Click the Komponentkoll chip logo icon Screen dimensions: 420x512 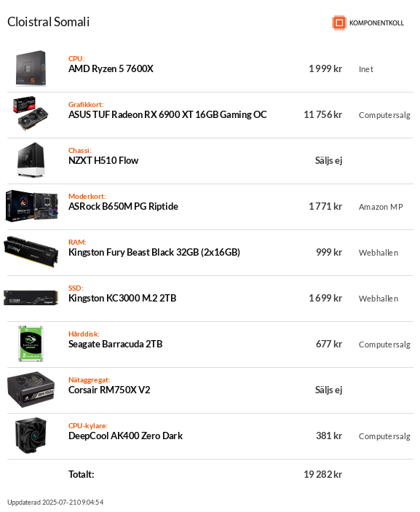click(339, 23)
